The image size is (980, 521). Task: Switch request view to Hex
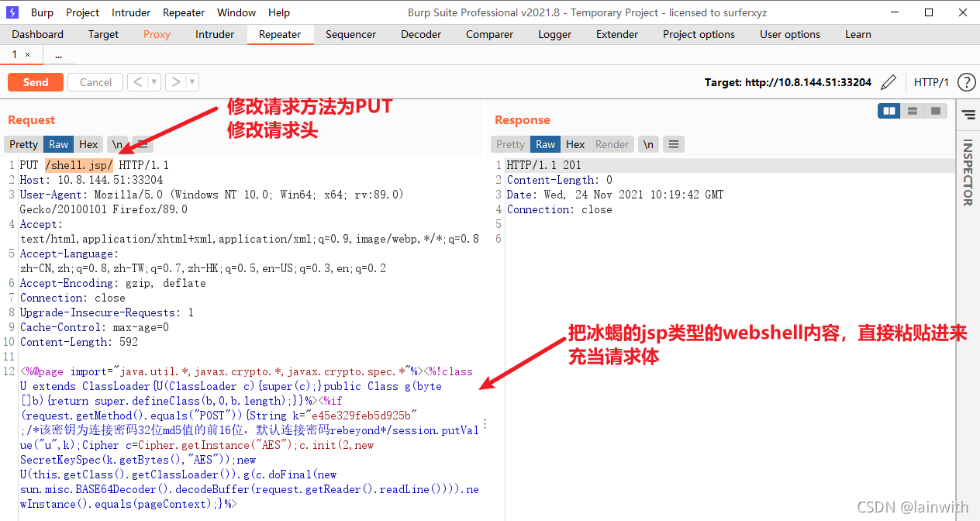(x=88, y=144)
